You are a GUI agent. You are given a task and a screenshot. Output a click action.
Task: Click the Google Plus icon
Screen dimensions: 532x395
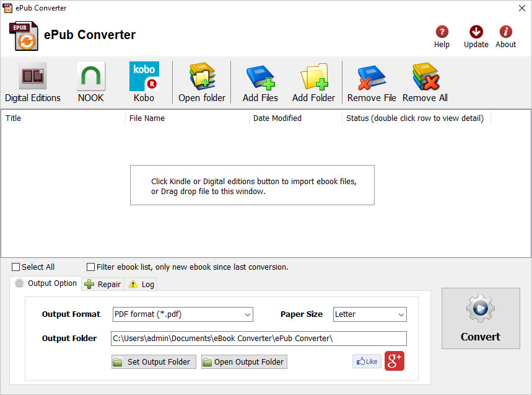(395, 361)
